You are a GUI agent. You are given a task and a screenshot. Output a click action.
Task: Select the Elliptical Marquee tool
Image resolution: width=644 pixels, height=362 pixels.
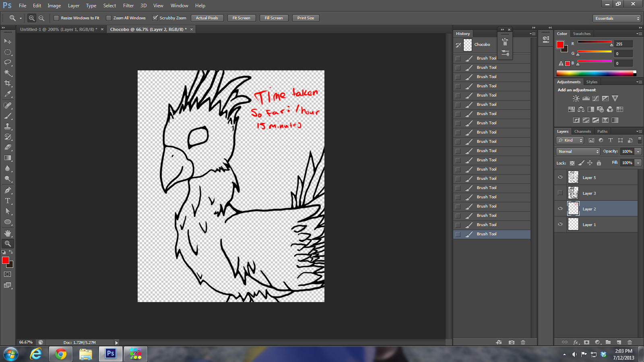coord(8,52)
